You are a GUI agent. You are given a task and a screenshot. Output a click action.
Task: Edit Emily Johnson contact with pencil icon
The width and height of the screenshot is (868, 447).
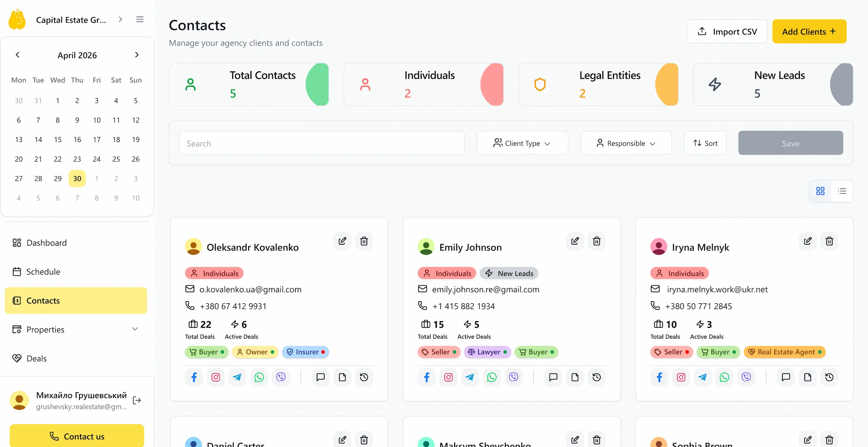click(575, 241)
